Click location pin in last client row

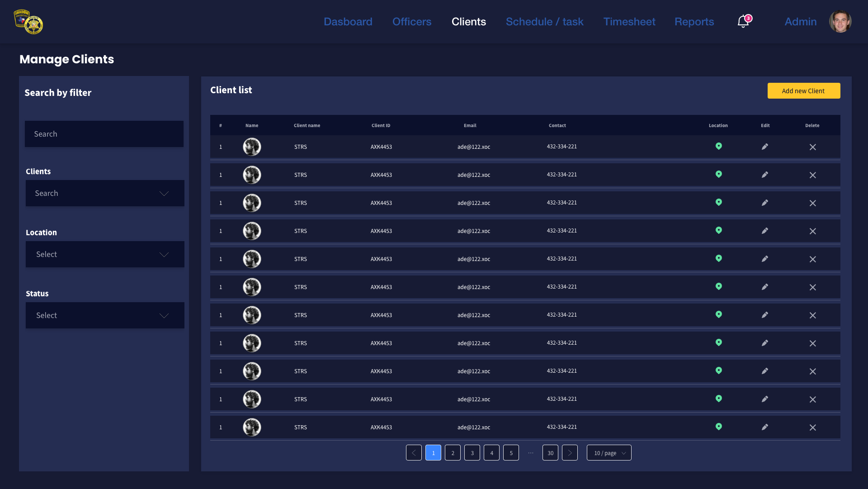point(718,427)
